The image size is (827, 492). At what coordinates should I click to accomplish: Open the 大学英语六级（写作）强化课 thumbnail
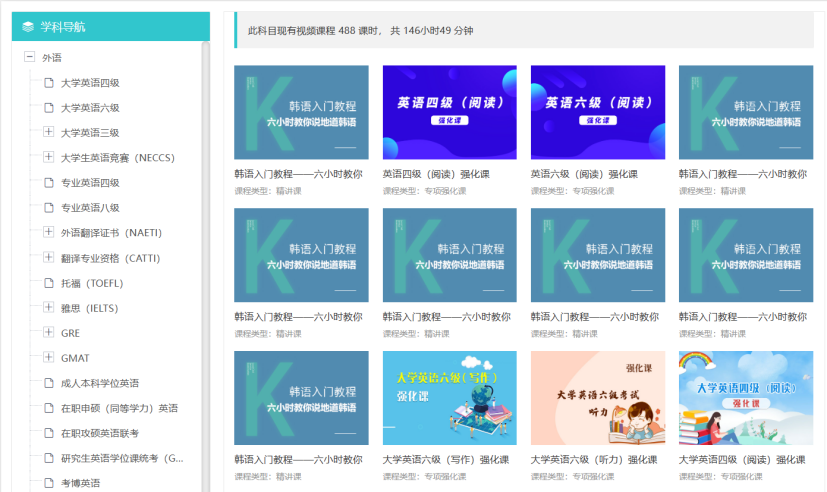[449, 397]
